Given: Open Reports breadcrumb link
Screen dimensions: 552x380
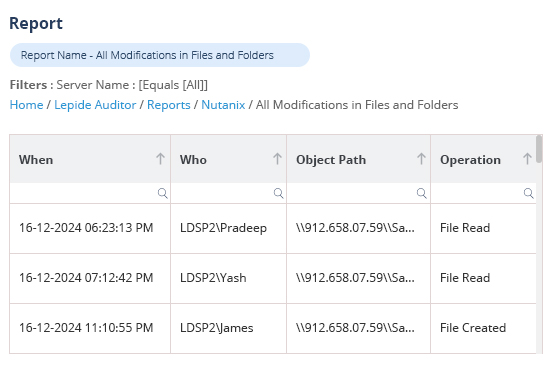Looking at the screenshot, I should click(169, 105).
